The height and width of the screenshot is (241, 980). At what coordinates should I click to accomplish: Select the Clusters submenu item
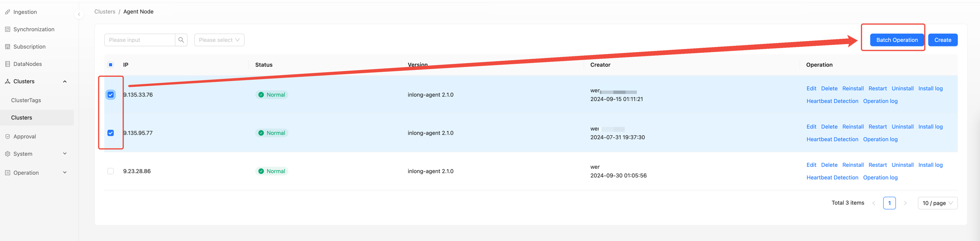point(22,118)
